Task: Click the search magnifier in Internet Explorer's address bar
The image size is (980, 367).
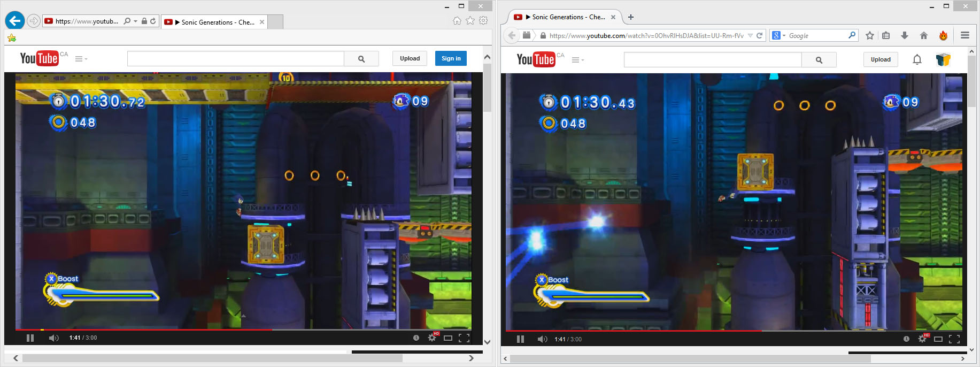Action: point(127,21)
